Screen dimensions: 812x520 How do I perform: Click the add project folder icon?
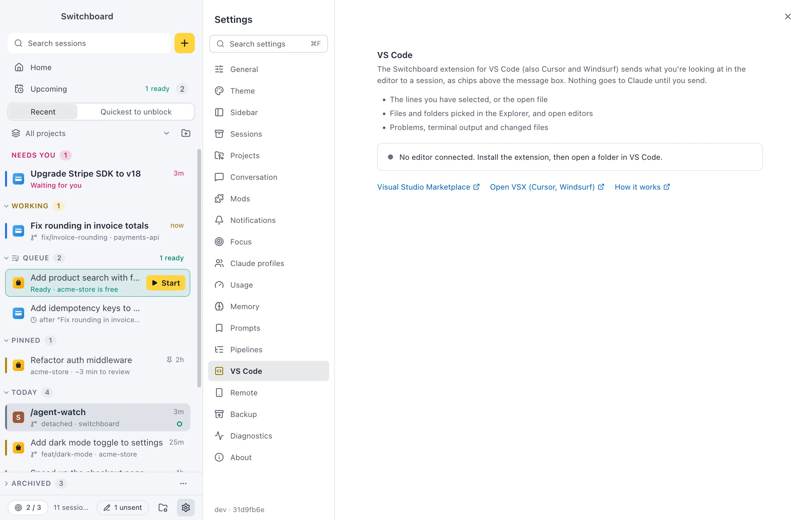coord(186,133)
